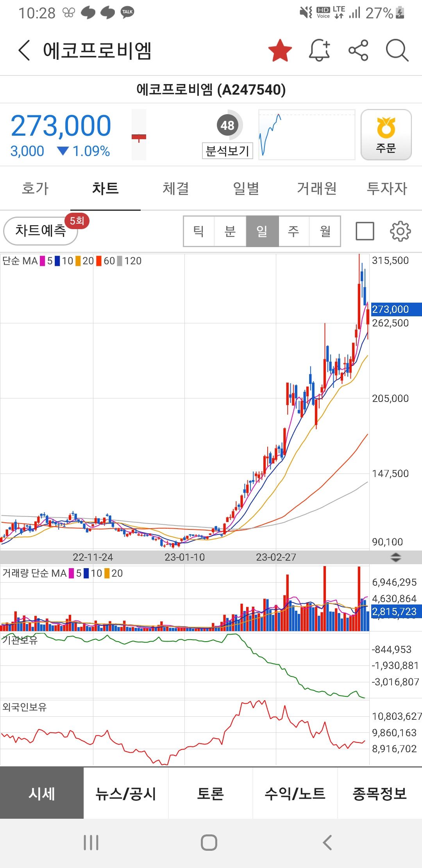Select the 주 chart interval
The image size is (422, 868).
(x=293, y=231)
